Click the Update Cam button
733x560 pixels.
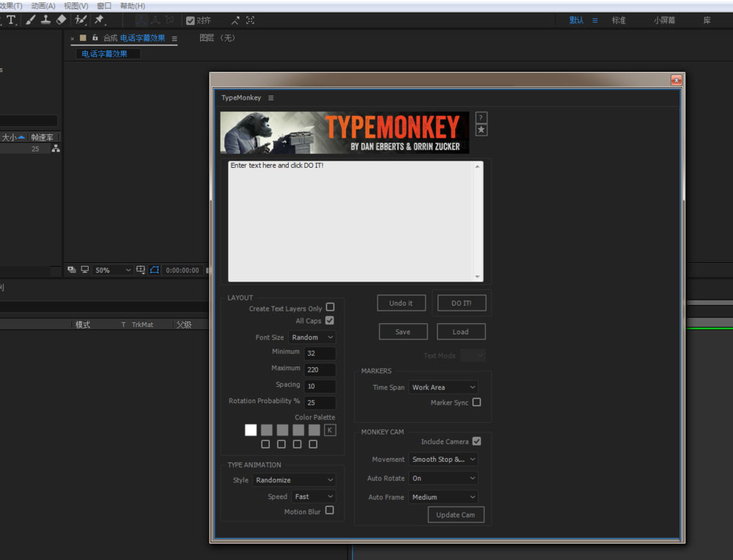[x=455, y=515]
